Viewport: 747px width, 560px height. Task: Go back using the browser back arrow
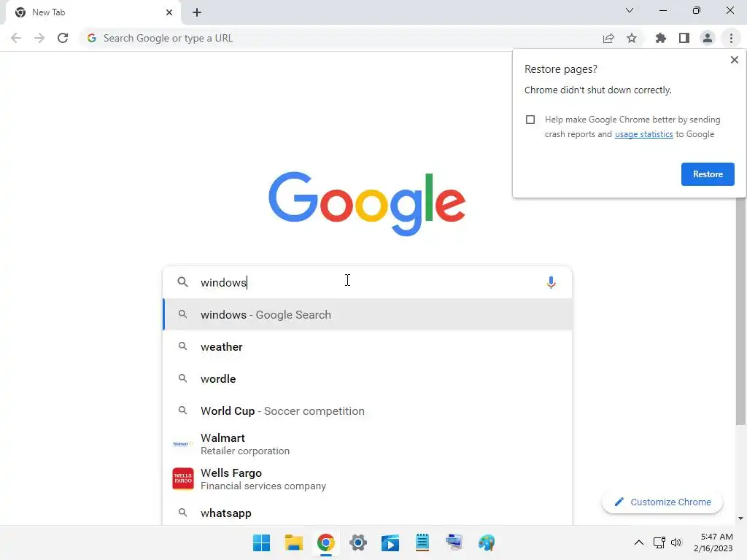[x=16, y=38]
